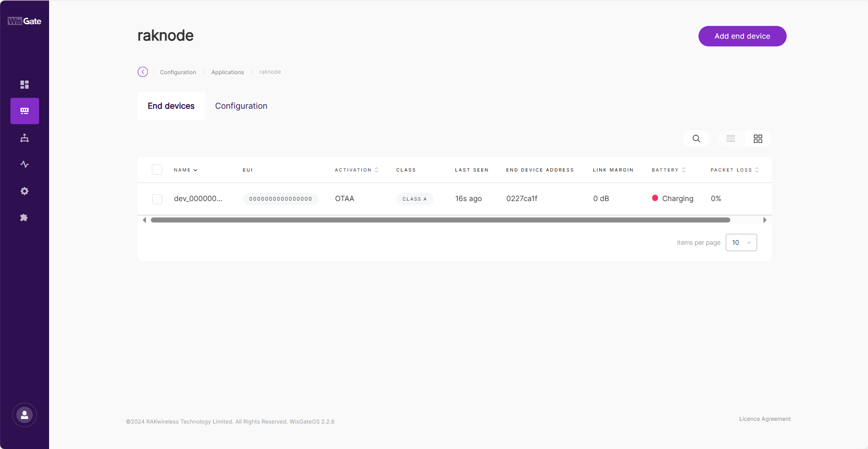Viewport: 868px width, 449px height.
Task: Open the search magnifier icon
Action: point(696,139)
